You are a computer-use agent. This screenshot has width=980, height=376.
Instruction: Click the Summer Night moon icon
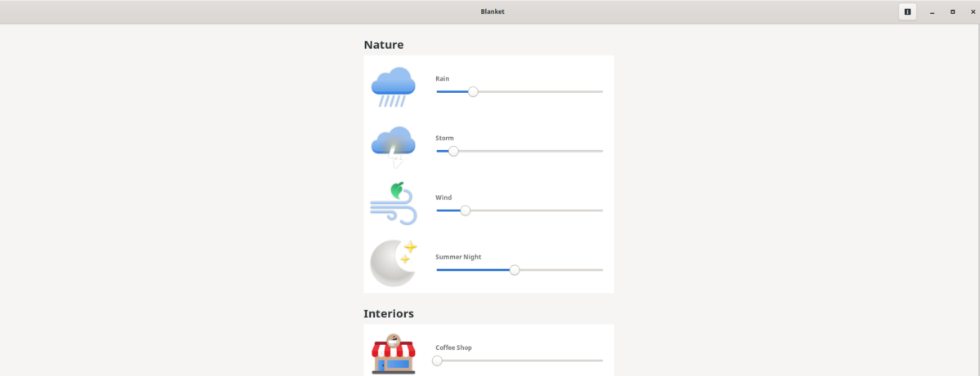click(394, 263)
